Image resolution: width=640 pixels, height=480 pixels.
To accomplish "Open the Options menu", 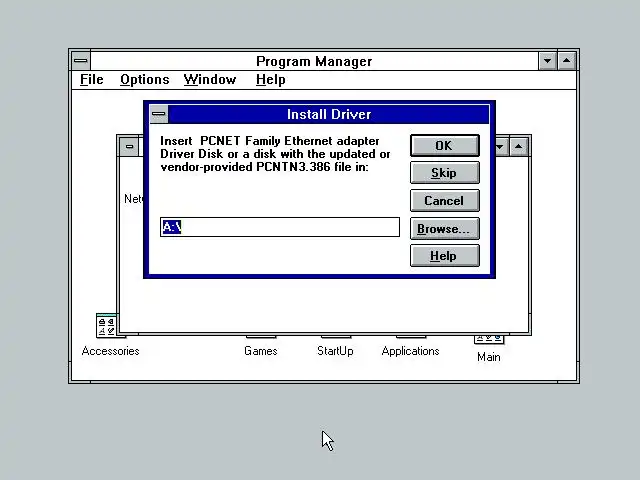I will coord(144,80).
